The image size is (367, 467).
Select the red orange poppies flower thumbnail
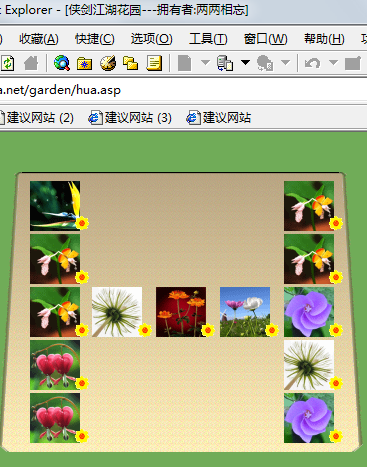[x=181, y=312]
